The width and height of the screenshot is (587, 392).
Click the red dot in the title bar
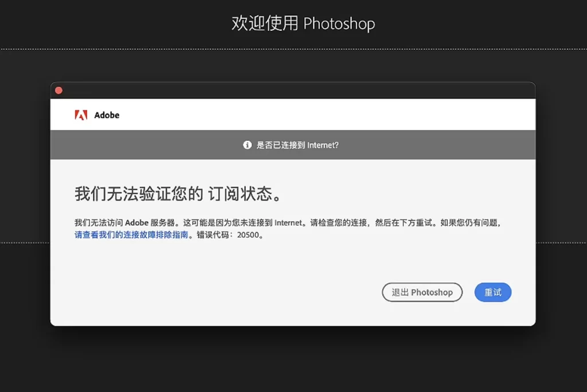(58, 90)
